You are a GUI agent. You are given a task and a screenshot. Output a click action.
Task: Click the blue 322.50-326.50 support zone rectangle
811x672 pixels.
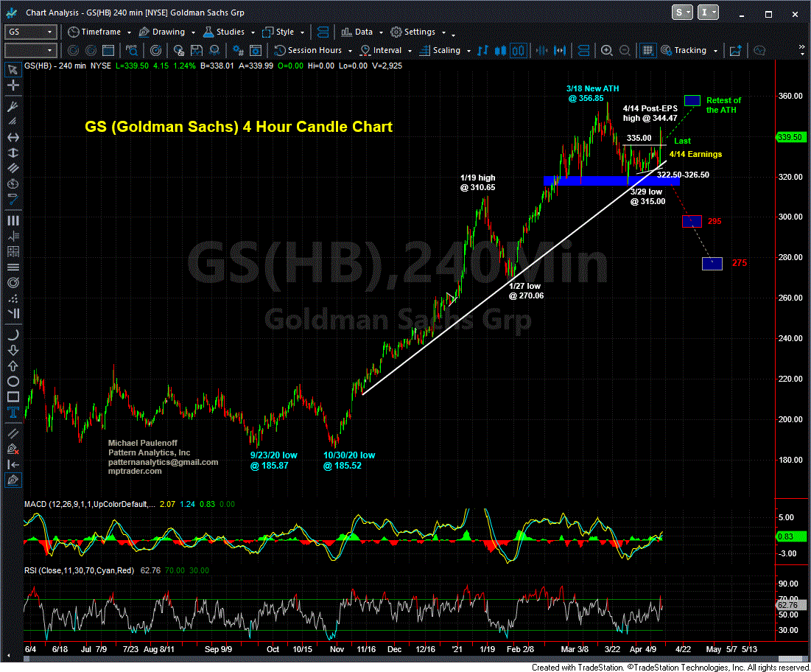click(612, 181)
